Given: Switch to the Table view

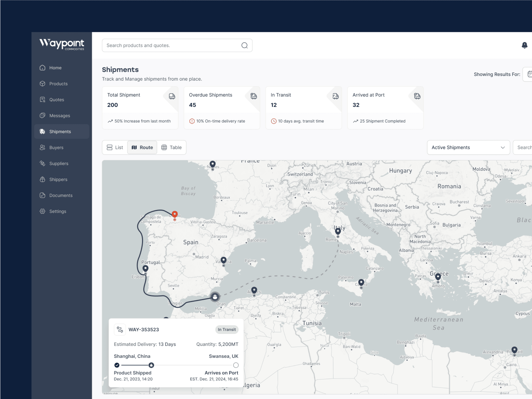Looking at the screenshot, I should (x=172, y=147).
